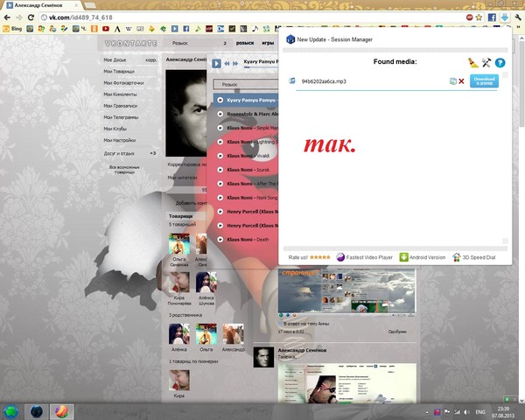Focus audio list Розыск search box
The height and width of the screenshot is (420, 525).
pyautogui.click(x=246, y=84)
